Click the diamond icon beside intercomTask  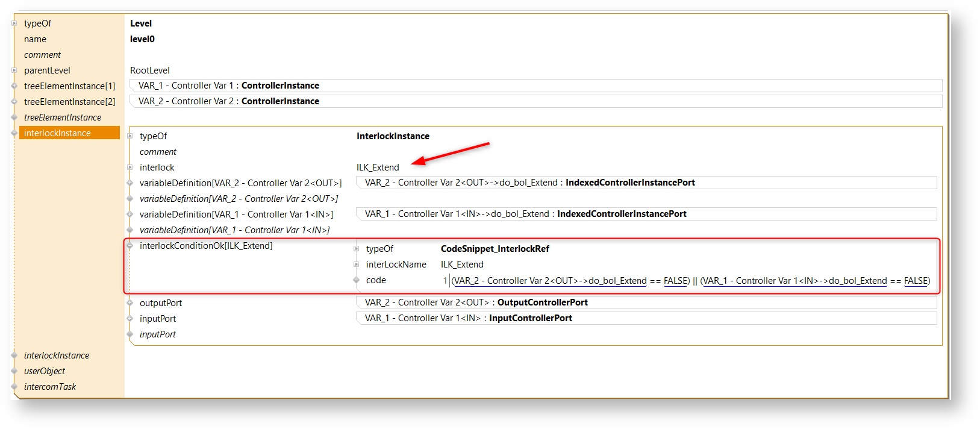click(x=14, y=387)
